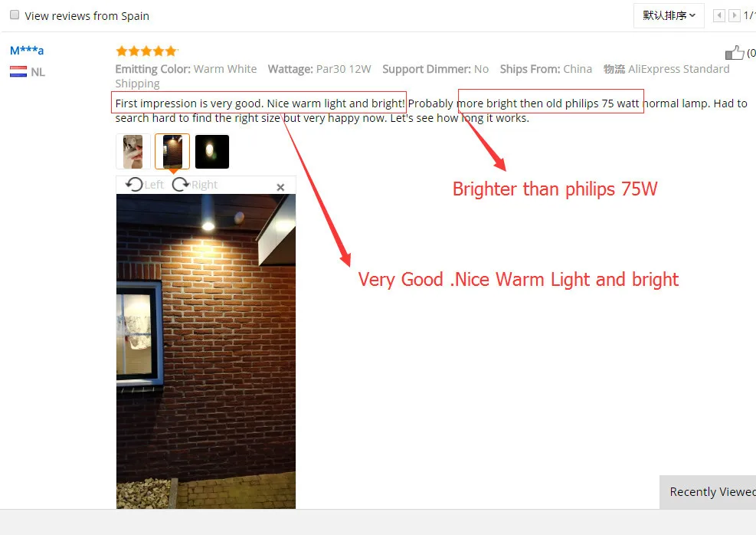
Task: Click the View reviews from Spain label
Action: click(x=87, y=16)
